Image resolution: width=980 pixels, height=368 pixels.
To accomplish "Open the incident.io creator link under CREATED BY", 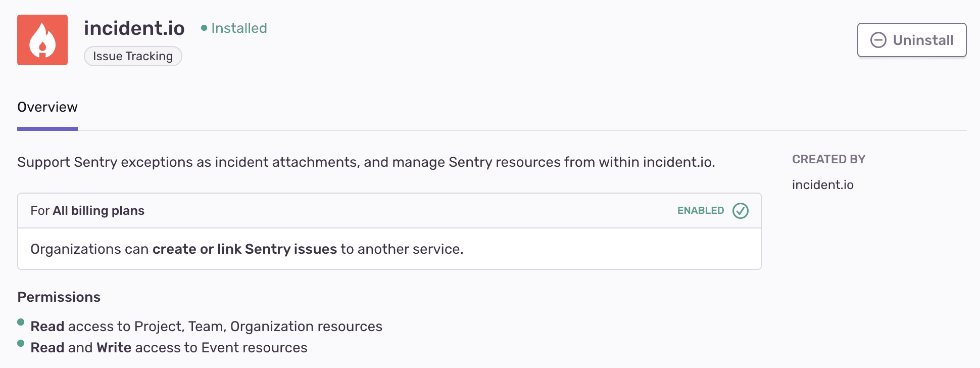I will click(822, 185).
